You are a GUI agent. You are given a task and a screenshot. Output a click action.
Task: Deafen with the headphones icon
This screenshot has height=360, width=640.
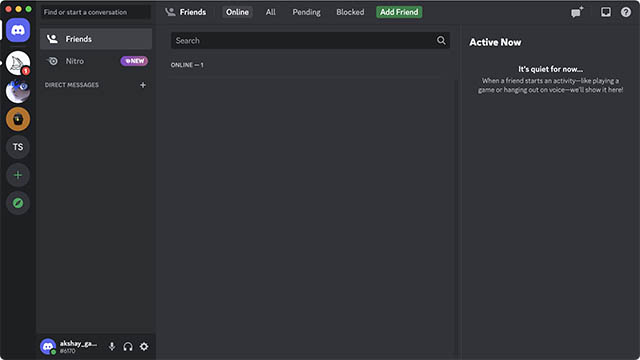pyautogui.click(x=128, y=347)
